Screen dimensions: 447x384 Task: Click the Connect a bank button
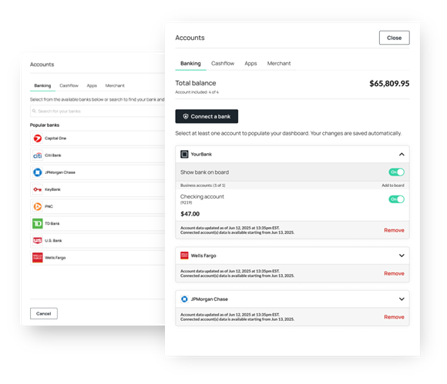(x=207, y=116)
